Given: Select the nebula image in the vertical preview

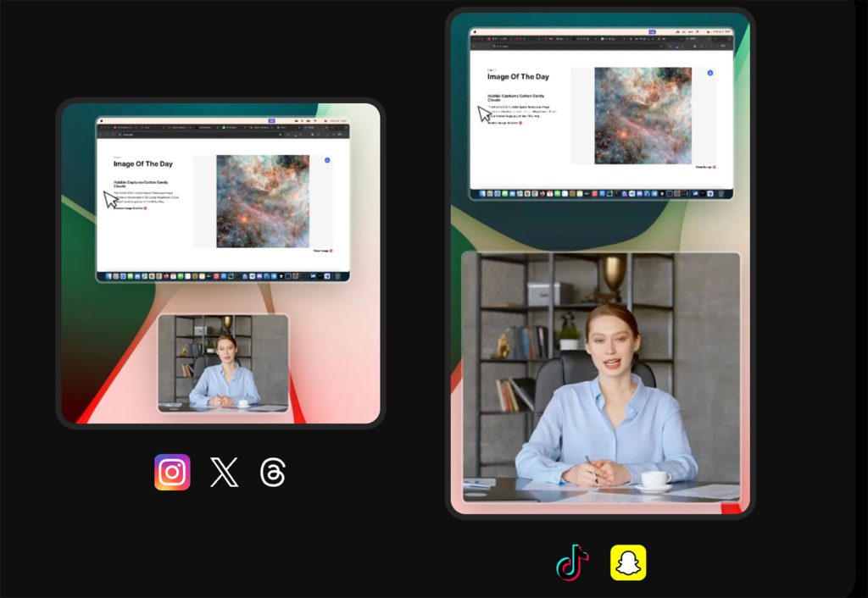Looking at the screenshot, I should pos(643,115).
